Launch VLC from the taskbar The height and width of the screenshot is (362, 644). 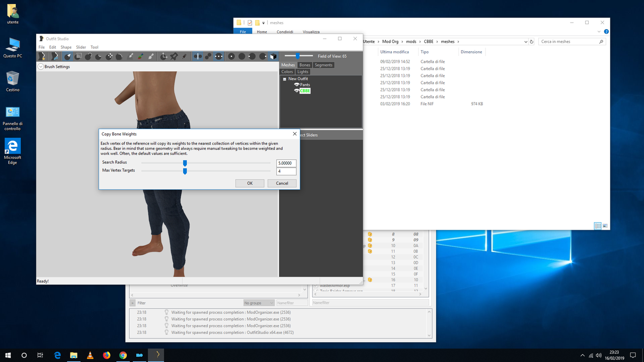pyautogui.click(x=90, y=355)
